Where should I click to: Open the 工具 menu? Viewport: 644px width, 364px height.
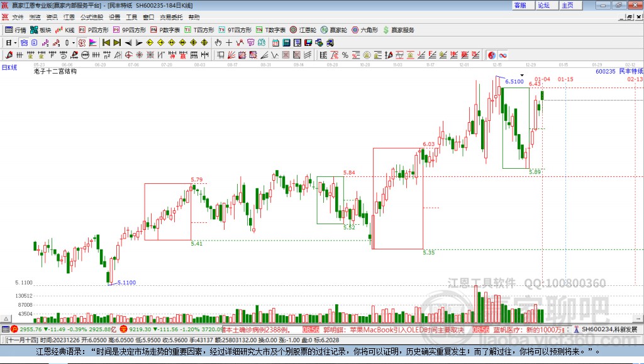[x=131, y=17]
